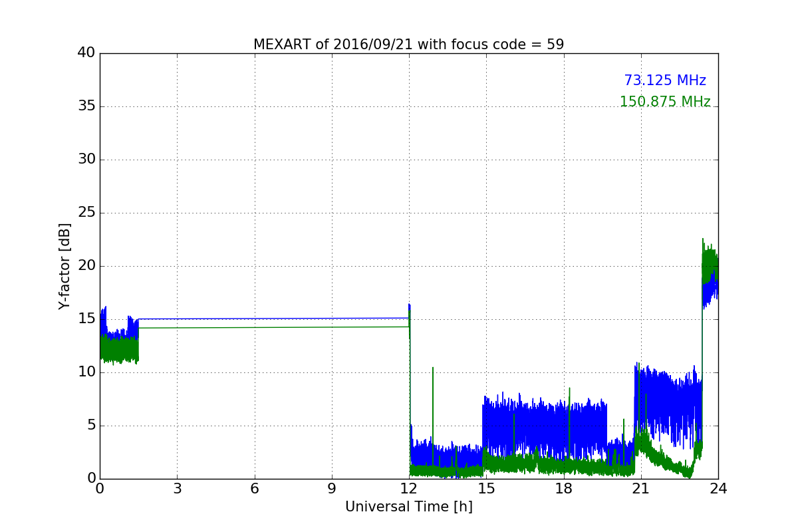Click x-axis tick label 12
This screenshot has width=798, height=532.
pos(409,489)
